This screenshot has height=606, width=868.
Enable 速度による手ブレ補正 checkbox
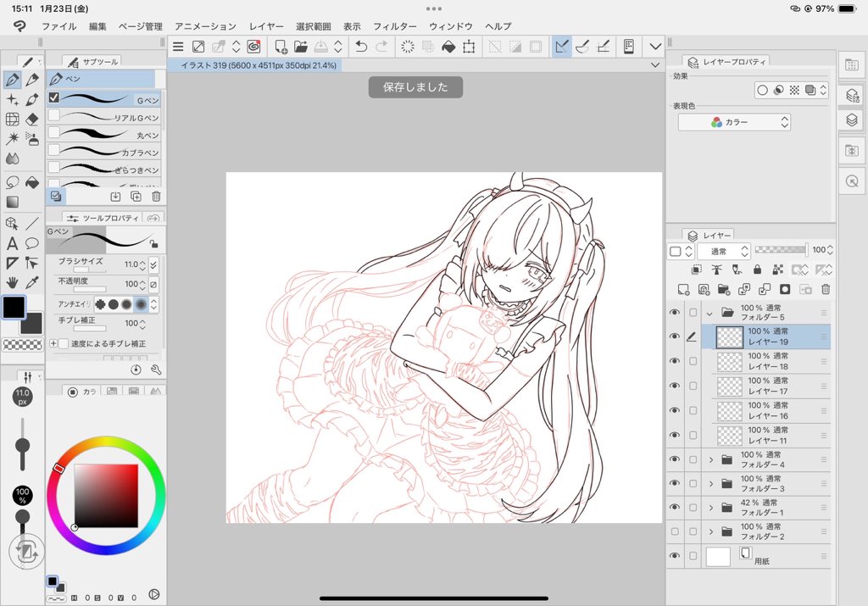(64, 343)
